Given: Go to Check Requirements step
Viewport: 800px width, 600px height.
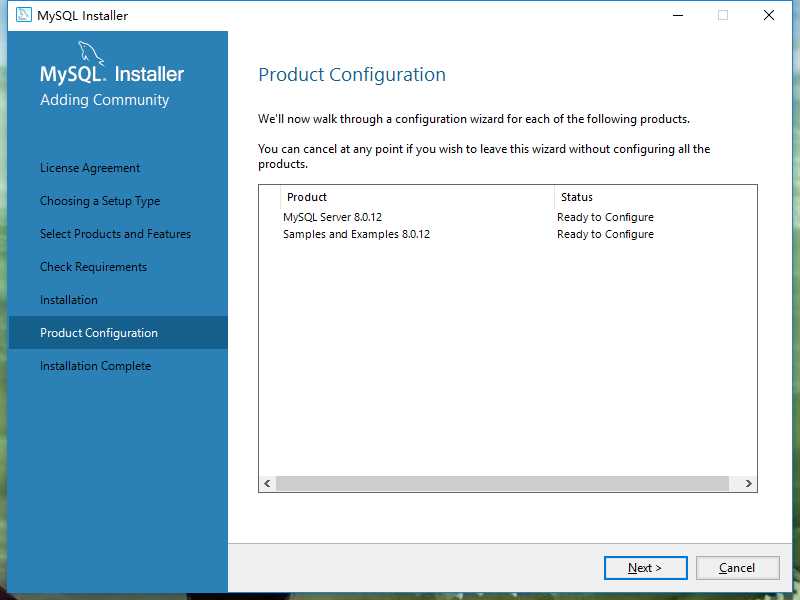Looking at the screenshot, I should point(93,267).
